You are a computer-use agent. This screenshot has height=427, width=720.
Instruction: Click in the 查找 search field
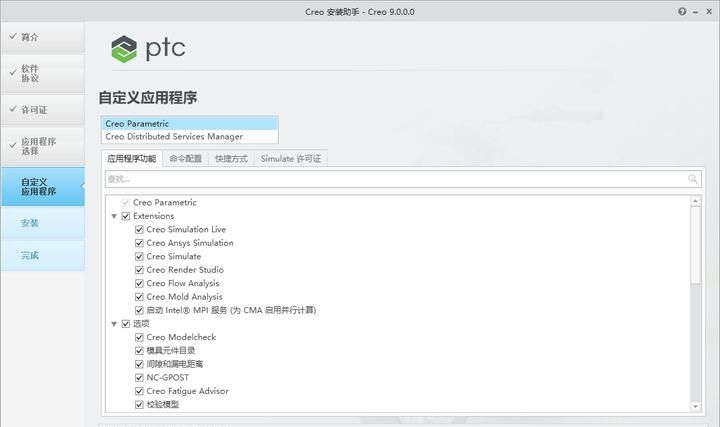pos(403,179)
